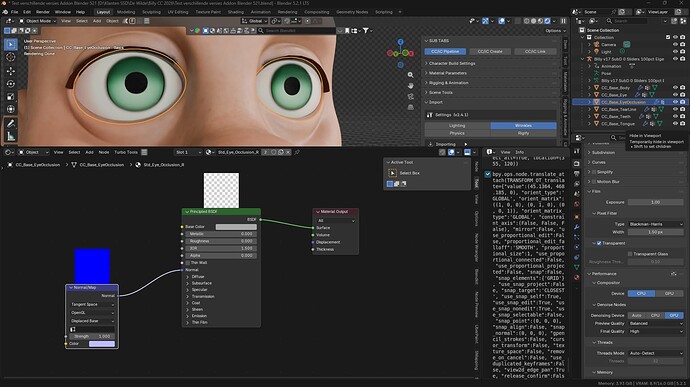
Task: Select the Annotate tool in viewport toolbar
Action: click(x=11, y=124)
